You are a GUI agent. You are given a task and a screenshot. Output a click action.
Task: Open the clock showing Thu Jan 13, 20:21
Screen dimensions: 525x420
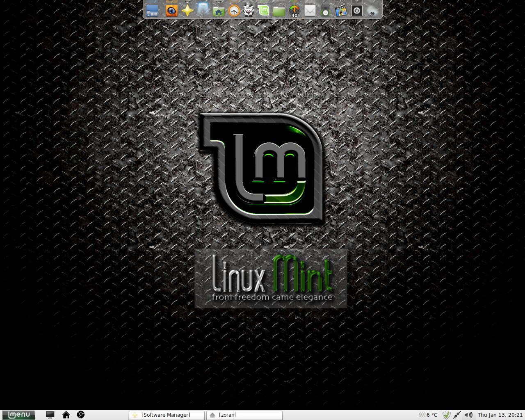tap(500, 415)
